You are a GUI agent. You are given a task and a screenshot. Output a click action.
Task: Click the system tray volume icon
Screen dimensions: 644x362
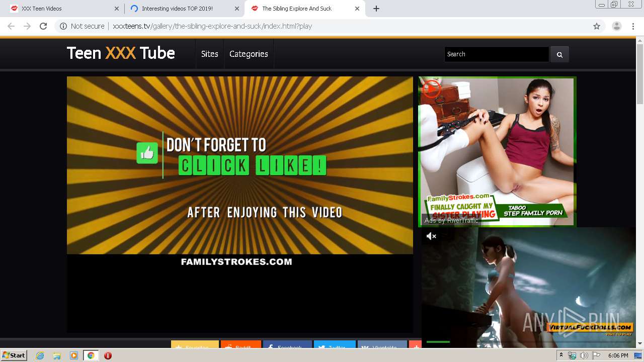pyautogui.click(x=584, y=355)
